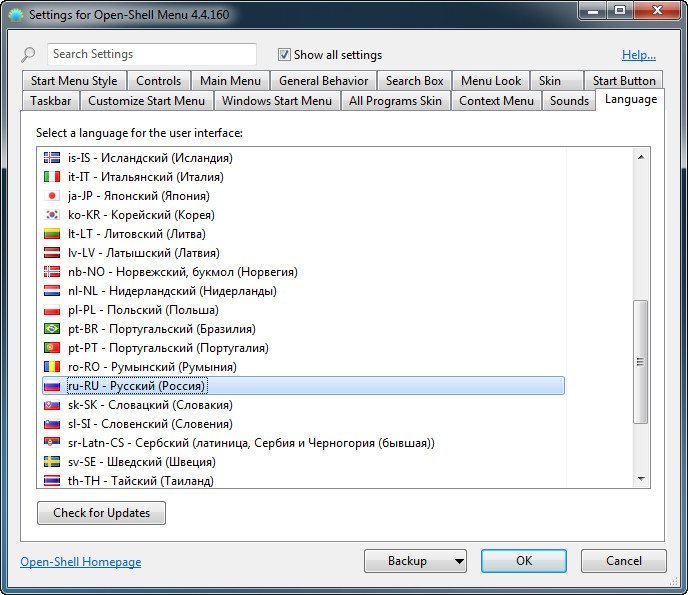Click the Cancel button

coord(624,561)
